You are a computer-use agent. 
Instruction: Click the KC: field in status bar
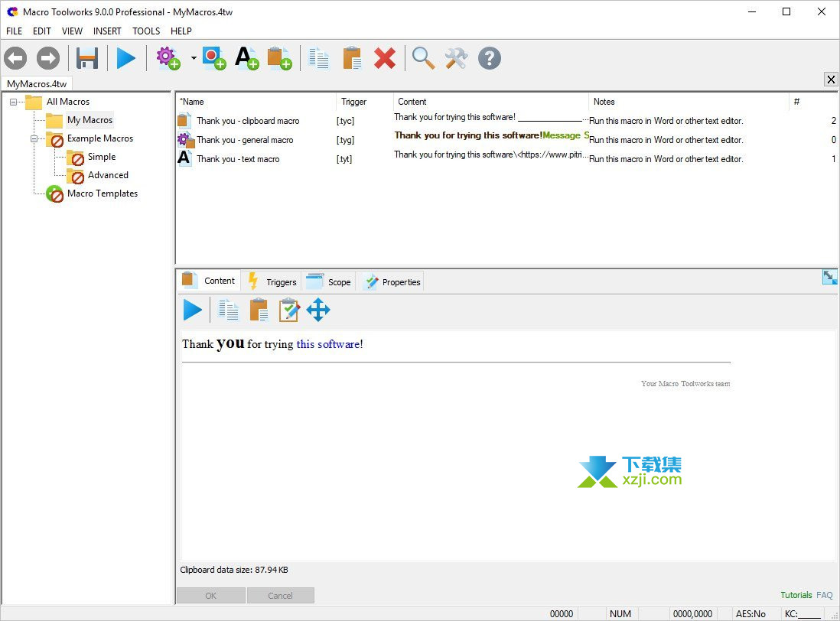[x=803, y=613]
